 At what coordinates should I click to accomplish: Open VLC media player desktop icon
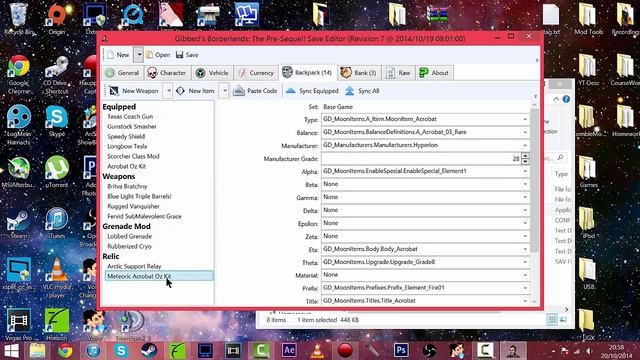point(57,278)
